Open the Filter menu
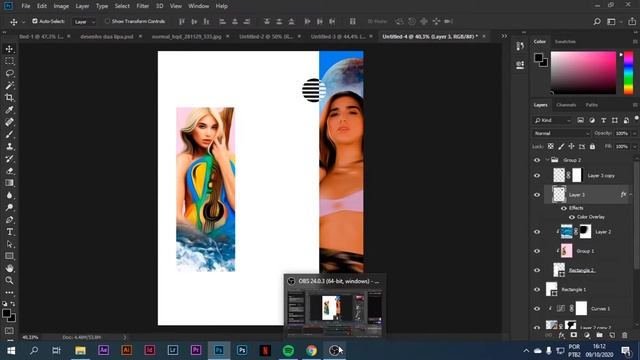The image size is (640, 360). click(142, 6)
